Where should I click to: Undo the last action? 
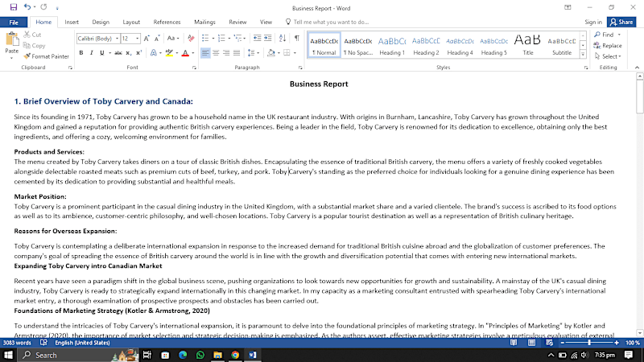[27, 7]
